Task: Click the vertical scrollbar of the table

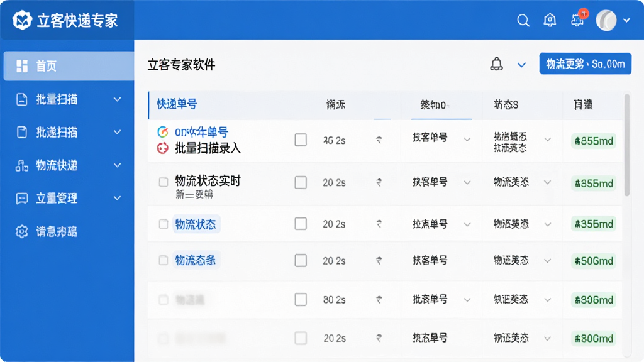Action: coord(627,145)
